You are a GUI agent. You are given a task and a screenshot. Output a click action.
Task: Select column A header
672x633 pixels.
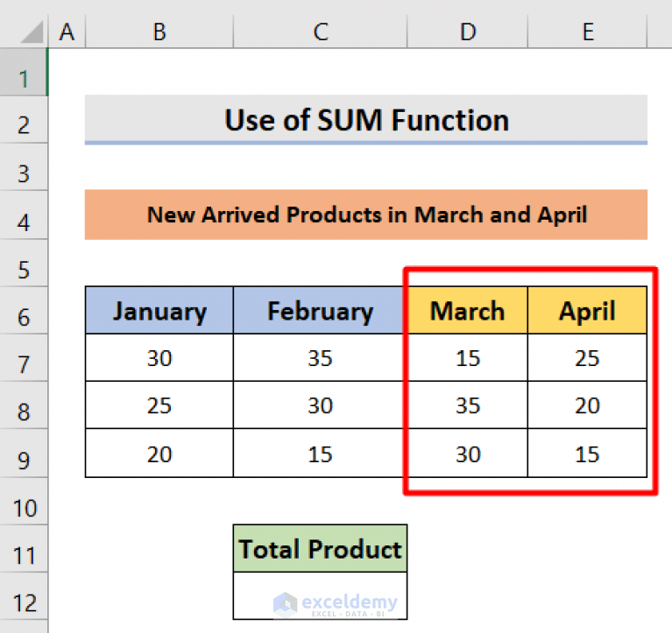[67, 32]
